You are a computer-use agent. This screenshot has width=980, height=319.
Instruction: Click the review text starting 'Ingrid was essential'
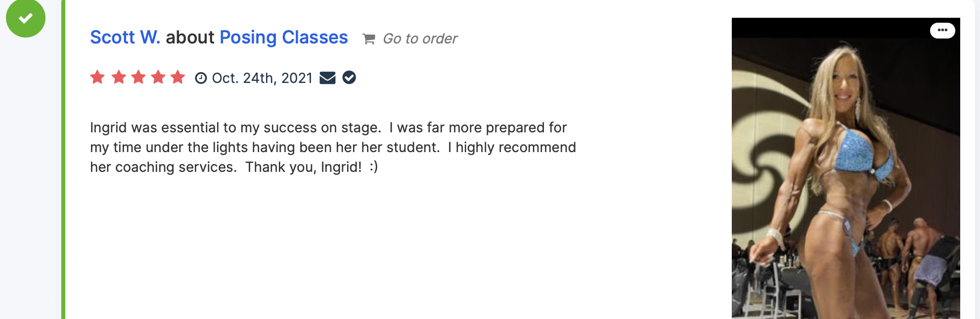pyautogui.click(x=235, y=128)
